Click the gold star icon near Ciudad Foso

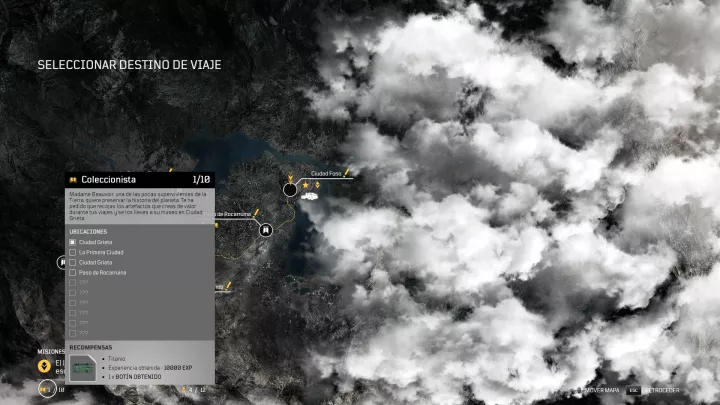[305, 185]
